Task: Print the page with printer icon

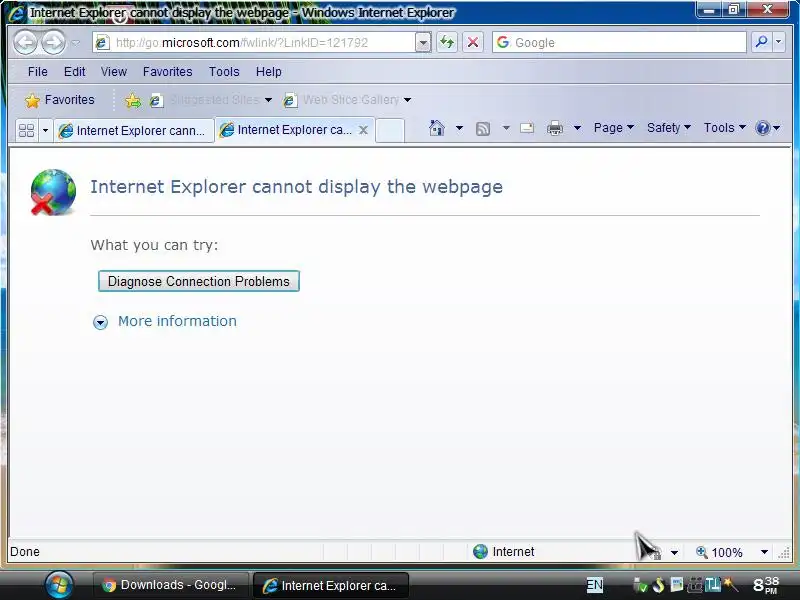Action: click(555, 128)
